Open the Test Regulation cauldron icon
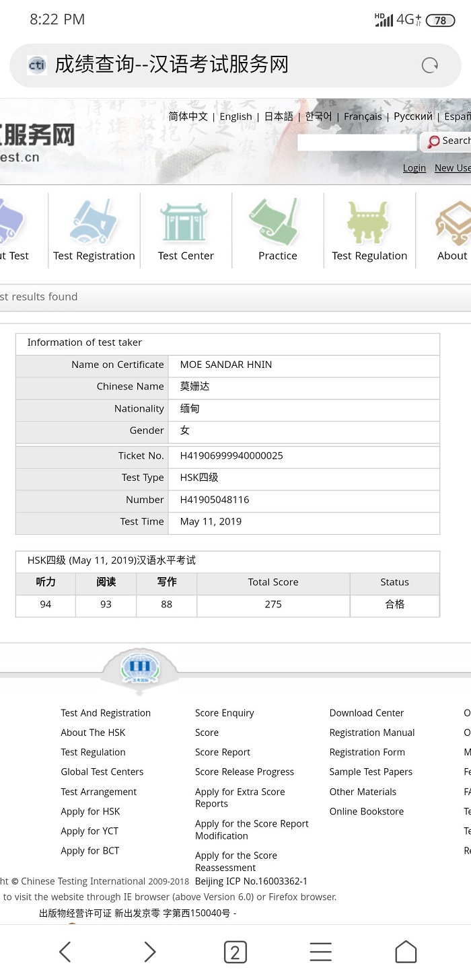471x980 pixels. (x=369, y=222)
